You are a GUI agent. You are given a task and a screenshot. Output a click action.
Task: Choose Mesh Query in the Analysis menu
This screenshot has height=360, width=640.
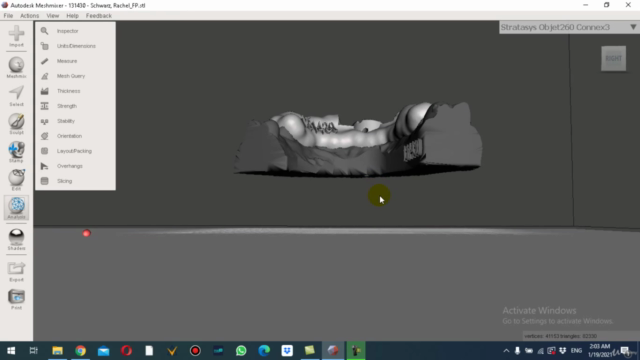click(71, 76)
